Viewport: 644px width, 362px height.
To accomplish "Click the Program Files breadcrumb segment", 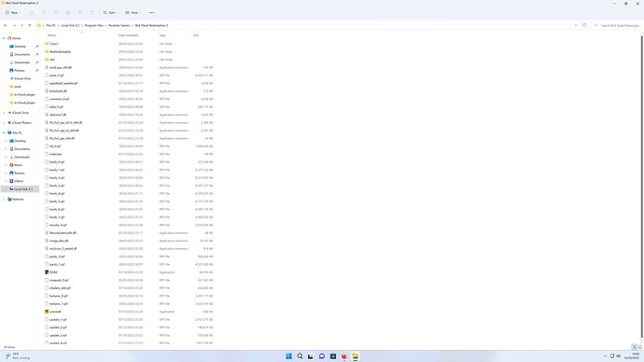I will click(94, 25).
